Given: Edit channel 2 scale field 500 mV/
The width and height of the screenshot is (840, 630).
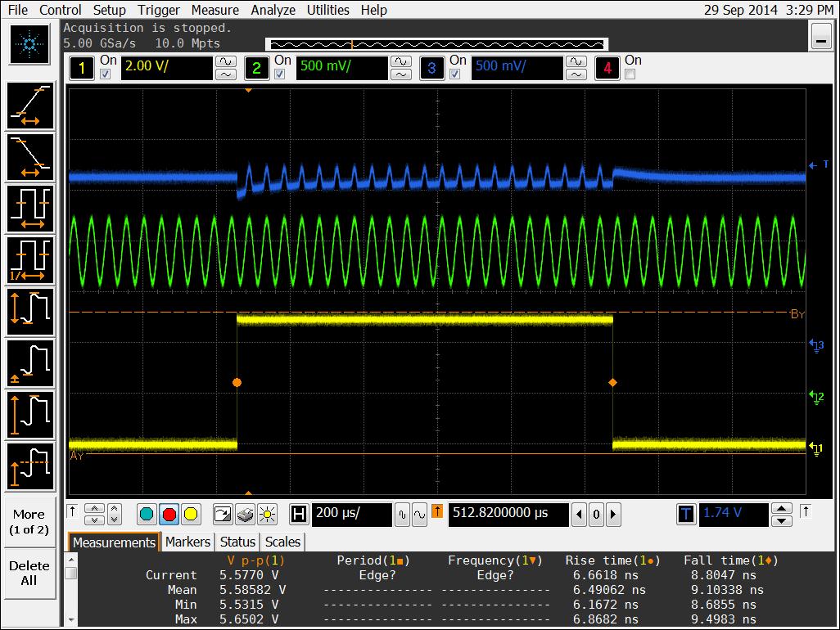Looking at the screenshot, I should 341,68.
